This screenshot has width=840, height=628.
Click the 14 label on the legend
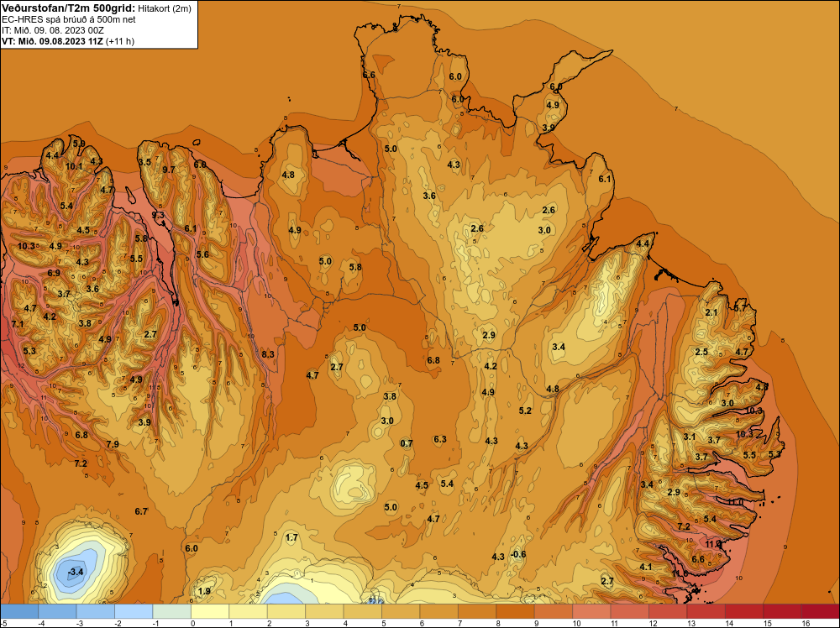[730, 623]
